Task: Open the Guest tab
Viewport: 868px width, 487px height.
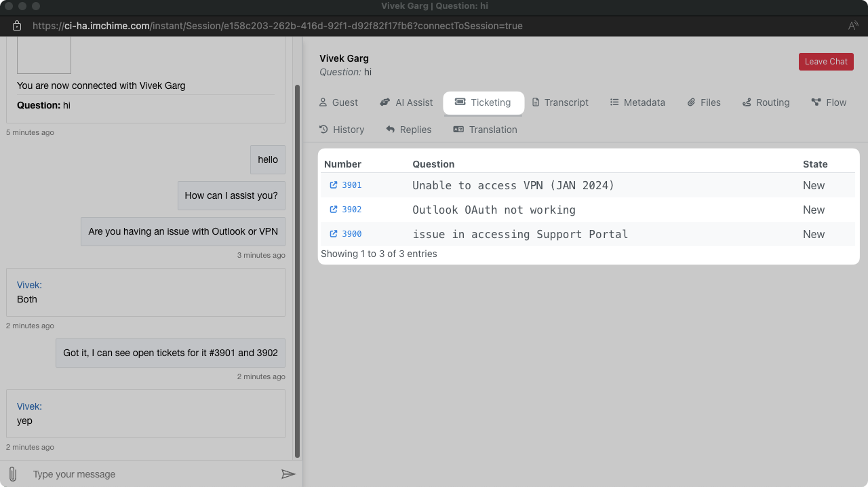Action: pos(338,102)
